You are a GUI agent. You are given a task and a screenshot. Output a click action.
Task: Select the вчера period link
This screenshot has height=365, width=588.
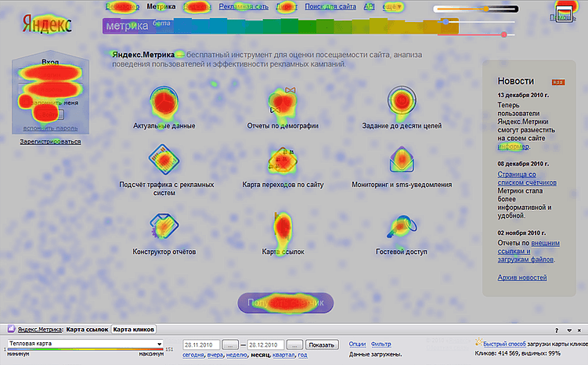215,355
